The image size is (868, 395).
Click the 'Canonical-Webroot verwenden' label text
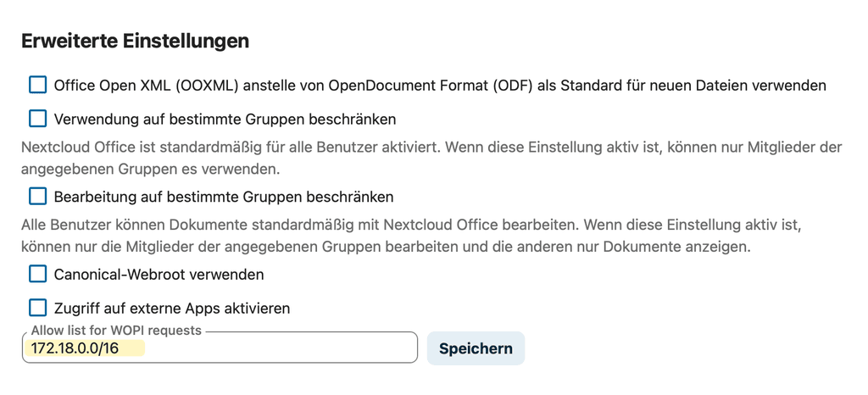159,275
